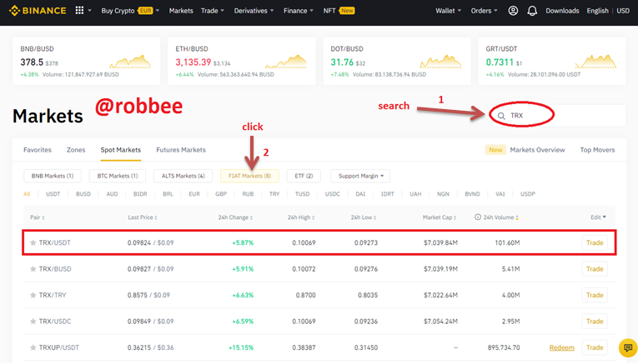Click Trade button for TRX/TRY
This screenshot has width=638, height=364.
(x=595, y=295)
